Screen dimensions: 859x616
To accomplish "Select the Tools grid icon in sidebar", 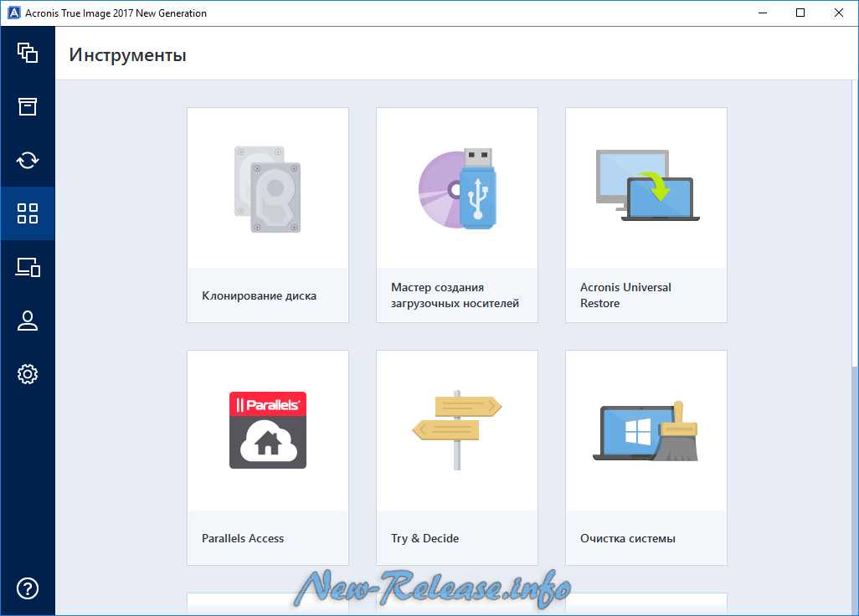I will coord(28,213).
